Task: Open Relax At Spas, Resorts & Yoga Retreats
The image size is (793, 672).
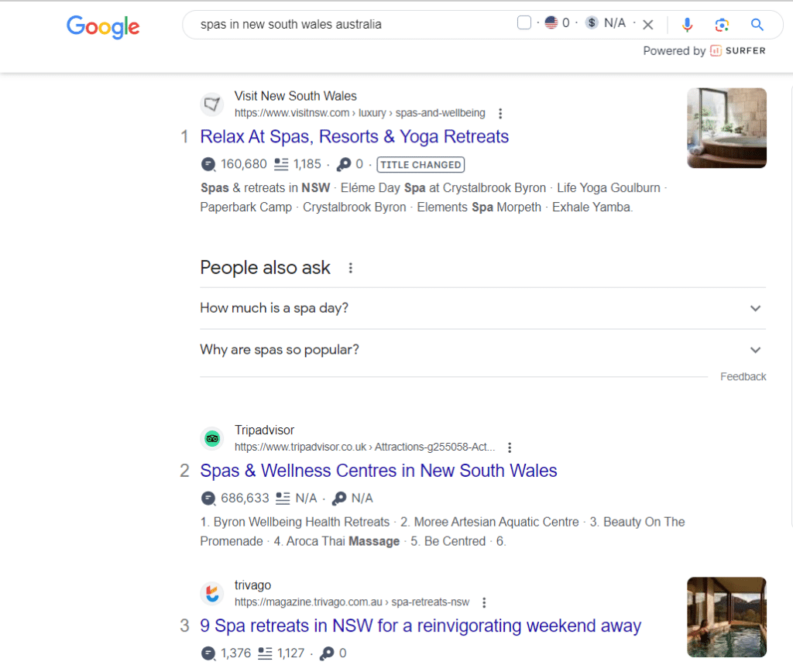Action: point(355,136)
